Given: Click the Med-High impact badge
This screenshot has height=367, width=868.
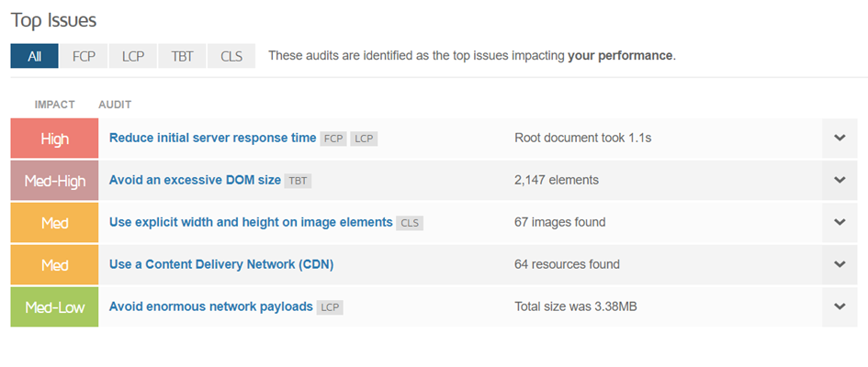Looking at the screenshot, I should (x=54, y=181).
